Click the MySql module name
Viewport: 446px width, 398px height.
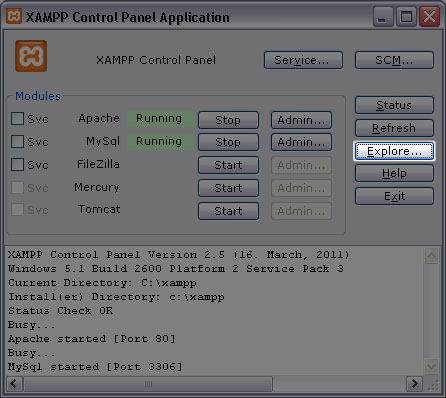point(103,141)
